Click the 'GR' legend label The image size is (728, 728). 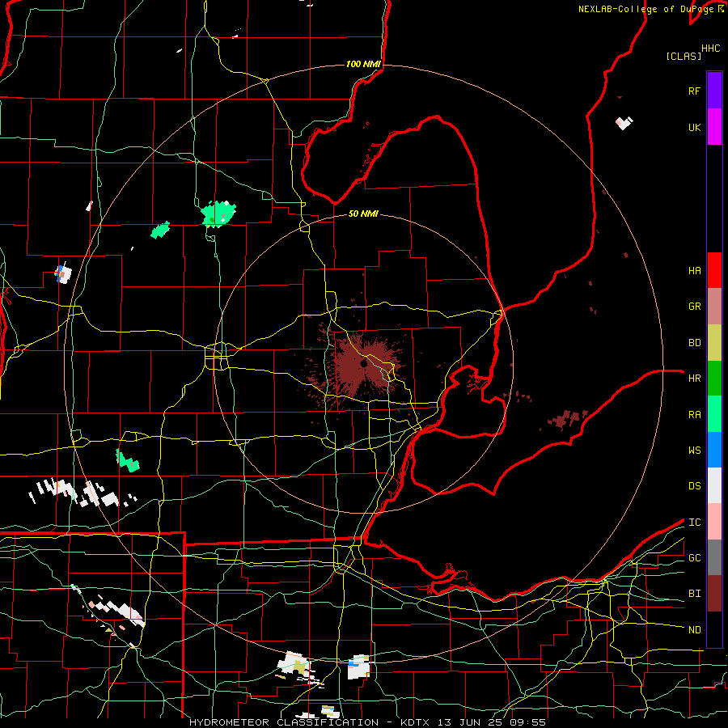coord(695,306)
